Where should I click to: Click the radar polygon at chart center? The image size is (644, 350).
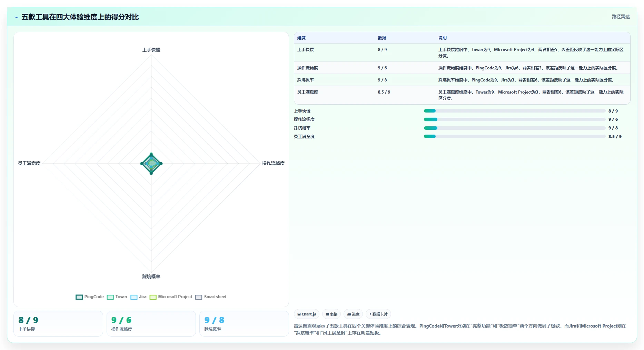151,164
